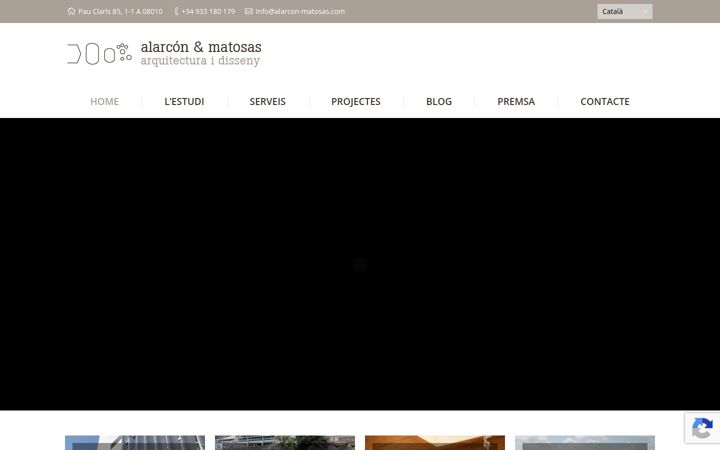Click the alarcón & matosas logo symbol
720x450 pixels.
pyautogui.click(x=100, y=54)
